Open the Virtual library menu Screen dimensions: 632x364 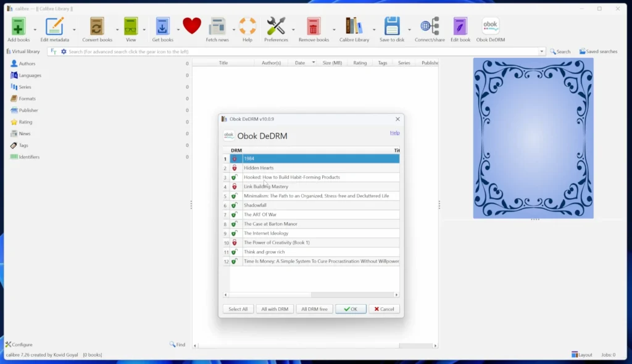23,52
